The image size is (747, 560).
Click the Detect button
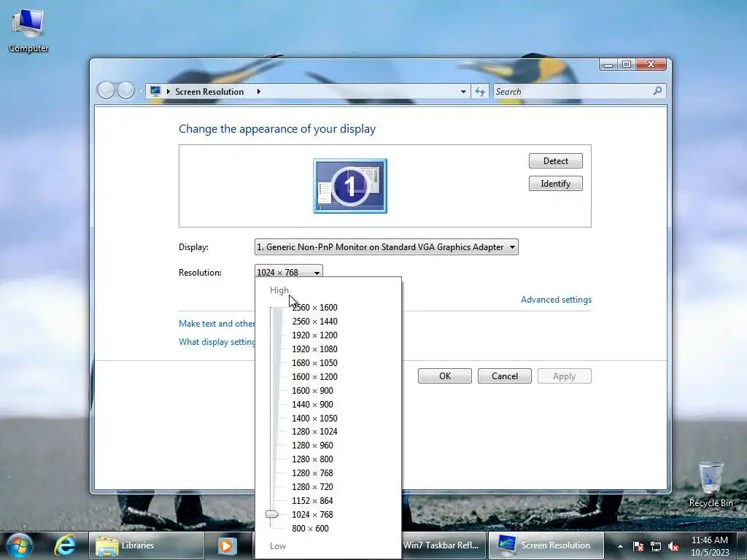[x=555, y=161]
